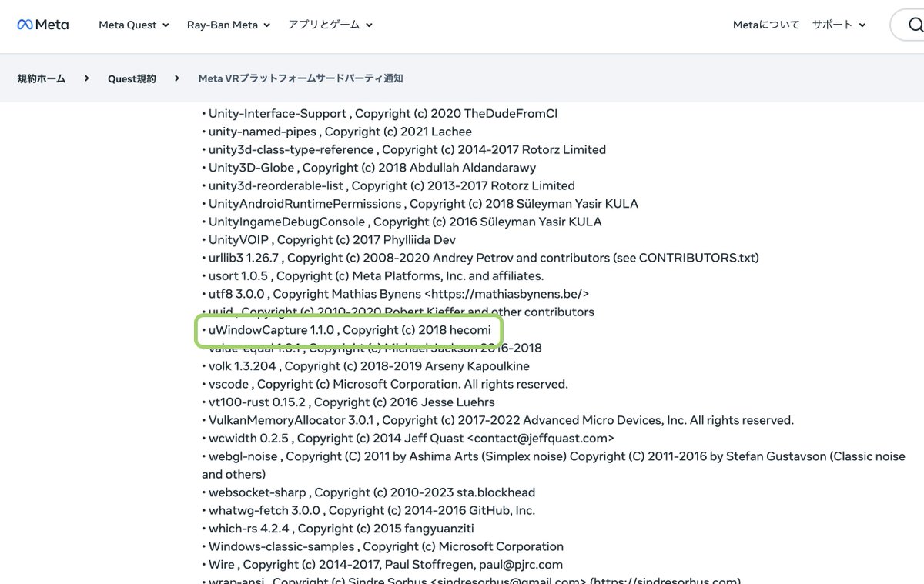Viewport: 924px width, 584px height.
Task: Click the uWindowCapture 1.1.0 entry
Action: [346, 330]
